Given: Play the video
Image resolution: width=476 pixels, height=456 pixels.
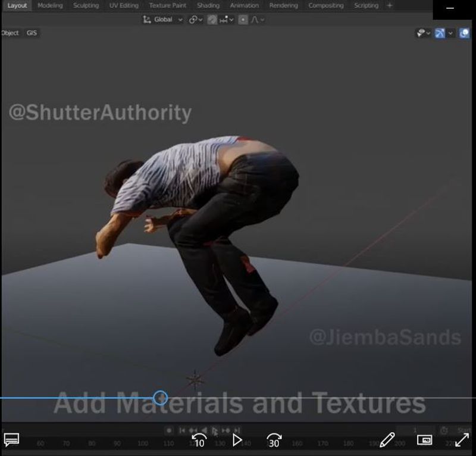Looking at the screenshot, I should [x=237, y=440].
